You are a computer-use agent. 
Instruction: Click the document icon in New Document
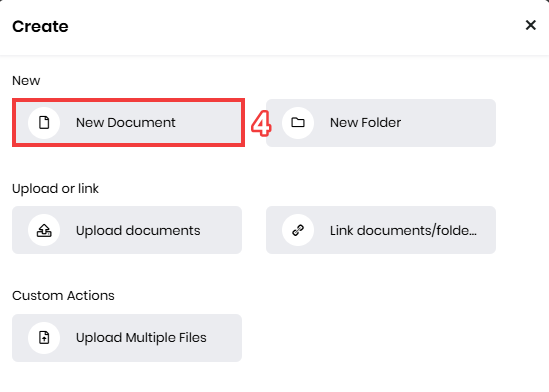tap(44, 123)
